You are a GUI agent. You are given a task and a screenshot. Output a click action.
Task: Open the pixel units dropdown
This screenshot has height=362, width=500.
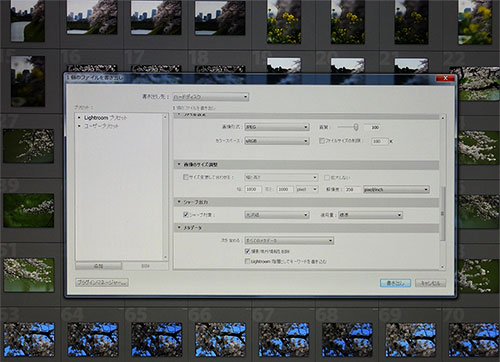pos(307,189)
